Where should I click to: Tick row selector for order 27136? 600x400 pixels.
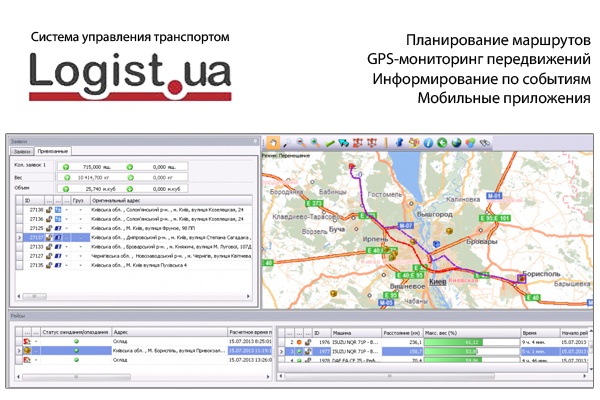click(19, 219)
